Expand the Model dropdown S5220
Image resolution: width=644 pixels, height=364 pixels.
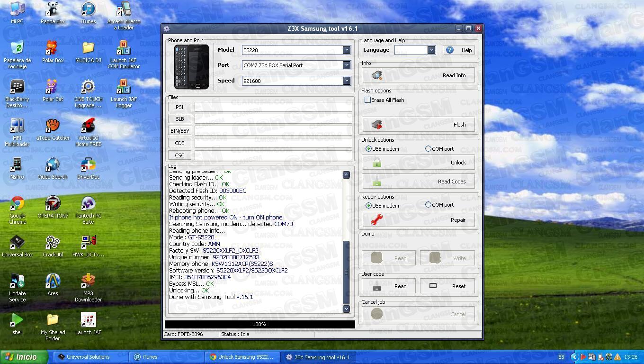[347, 50]
